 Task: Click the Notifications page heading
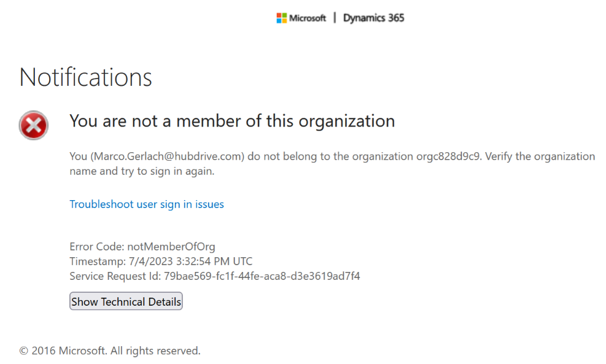tap(86, 78)
